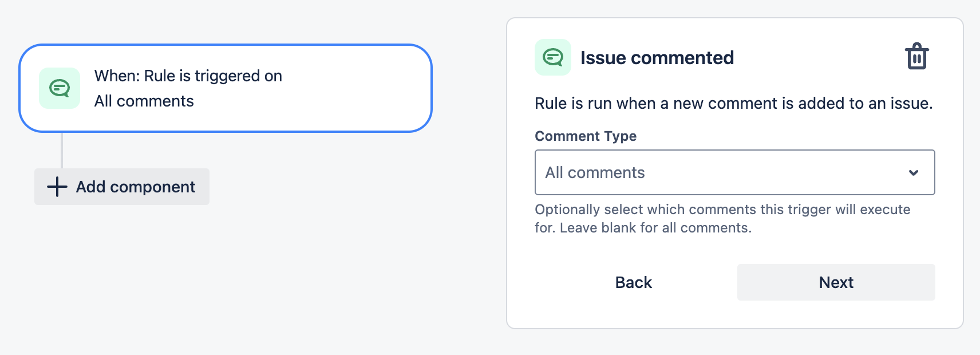Screen dimensions: 980x355
Task: Click the Next button
Action: click(x=835, y=282)
